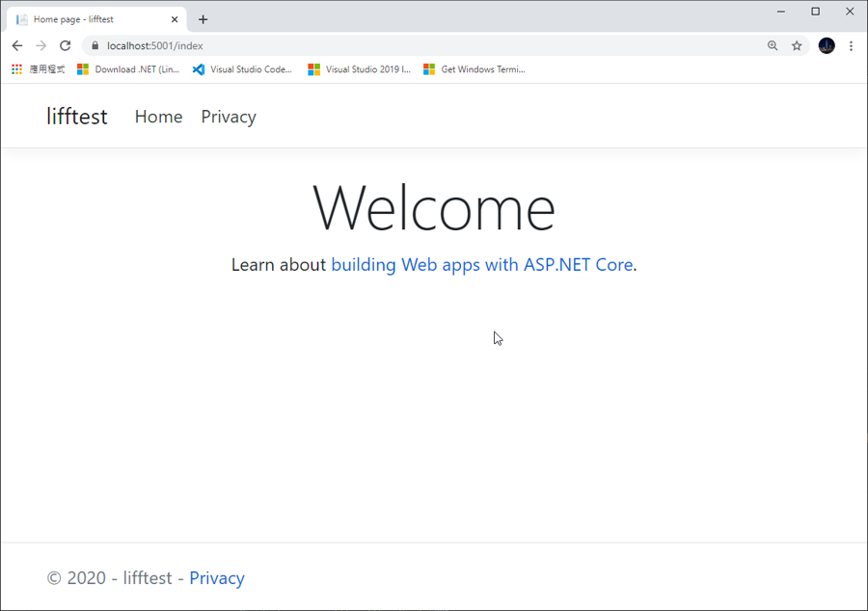This screenshot has width=868, height=611.
Task: Close the Home page tab
Action: (175, 19)
